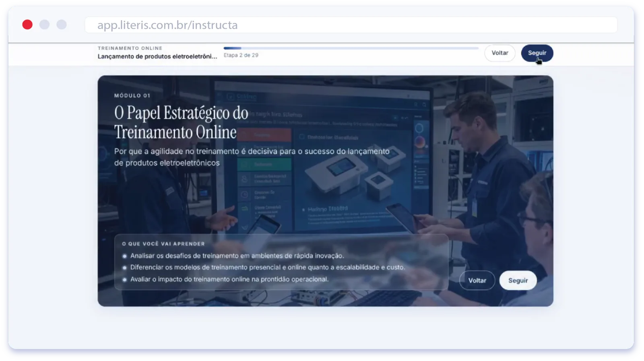Click the Seguir button in top bar
The image size is (644, 361).
[x=537, y=53]
